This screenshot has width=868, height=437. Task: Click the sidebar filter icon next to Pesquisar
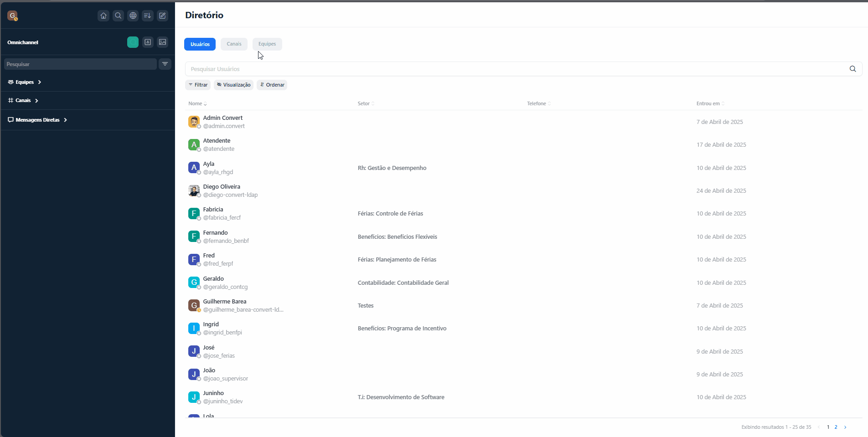(165, 64)
